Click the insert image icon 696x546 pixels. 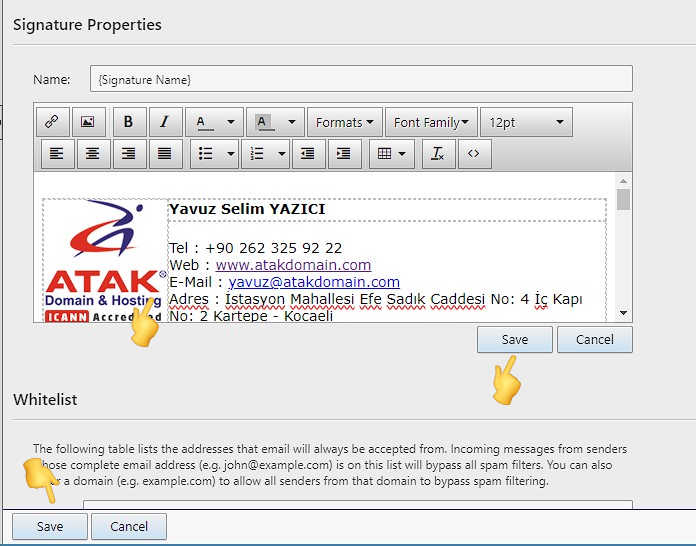tap(89, 122)
